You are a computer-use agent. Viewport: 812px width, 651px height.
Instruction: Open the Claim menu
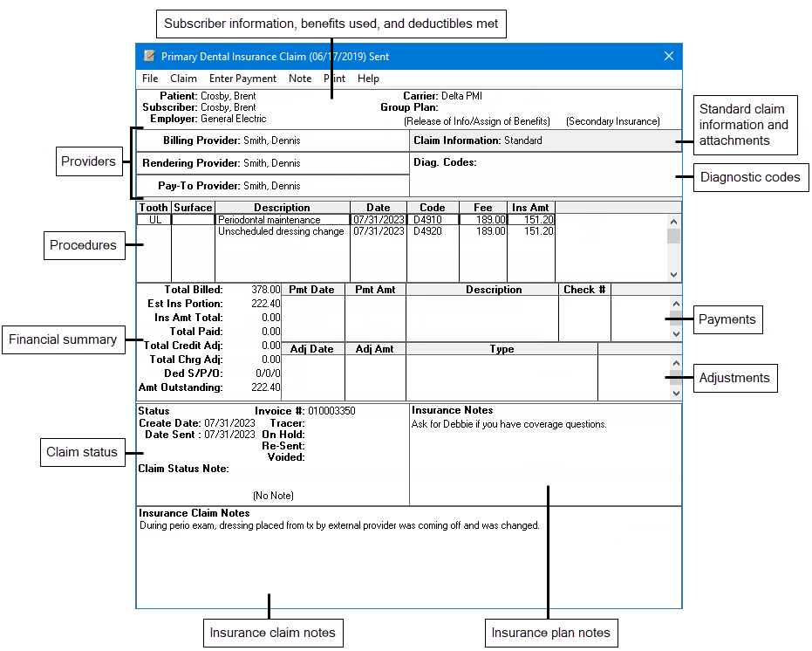click(183, 79)
